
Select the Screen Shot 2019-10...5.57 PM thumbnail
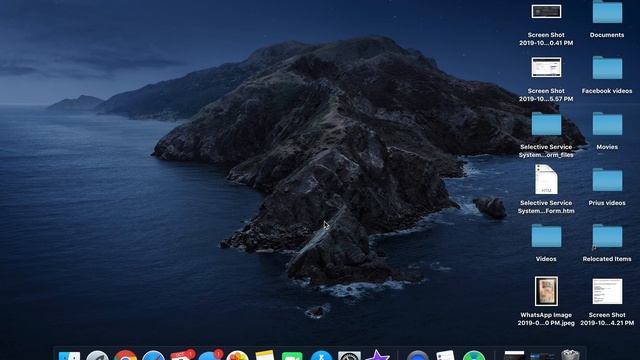pos(546,67)
